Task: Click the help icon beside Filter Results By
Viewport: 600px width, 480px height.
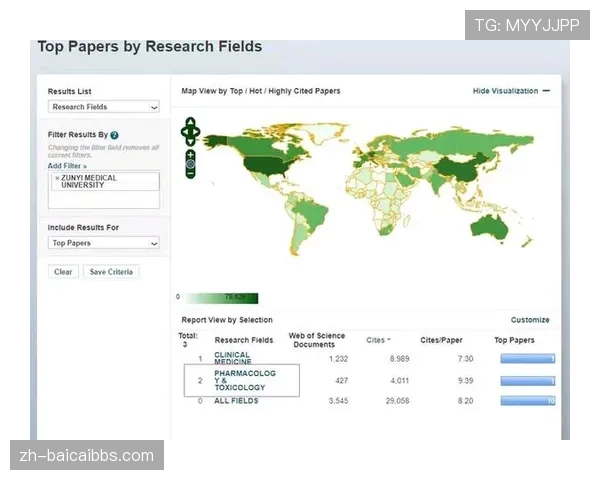Action: 115,135
